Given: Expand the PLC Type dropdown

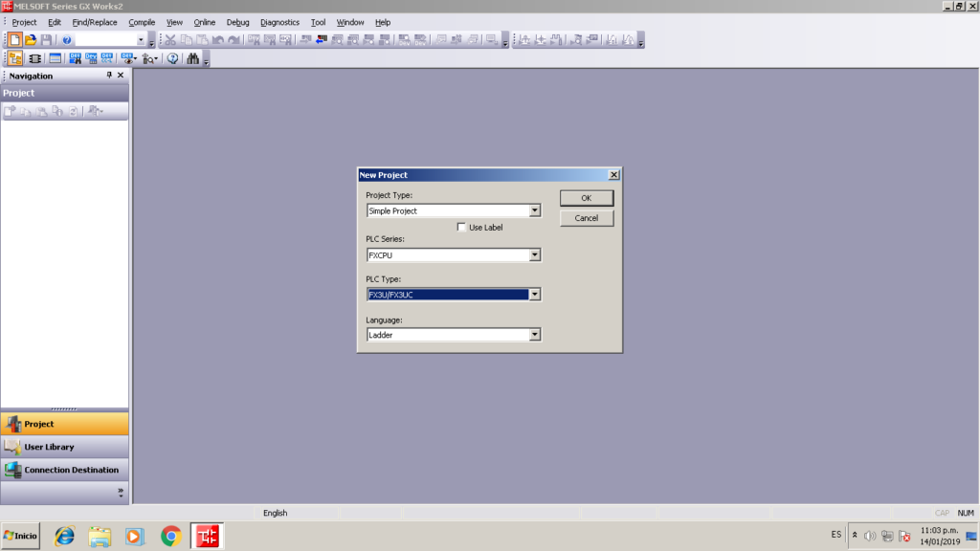Looking at the screenshot, I should click(534, 295).
